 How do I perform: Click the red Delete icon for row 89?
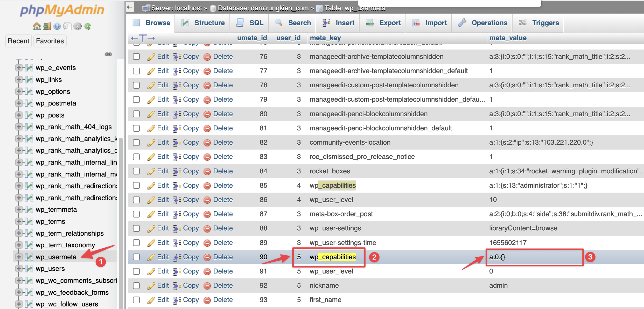(x=207, y=243)
